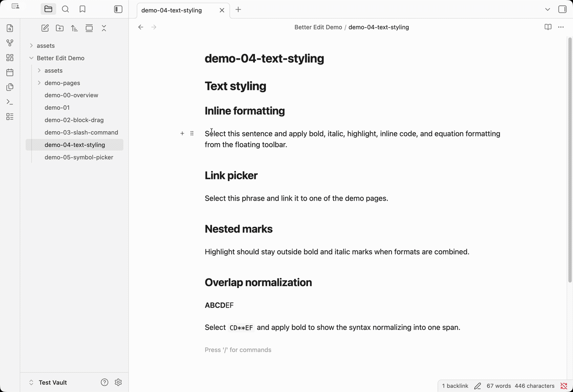Click the user card icon at top-left
Screen dimensions: 573x392
(16, 7)
